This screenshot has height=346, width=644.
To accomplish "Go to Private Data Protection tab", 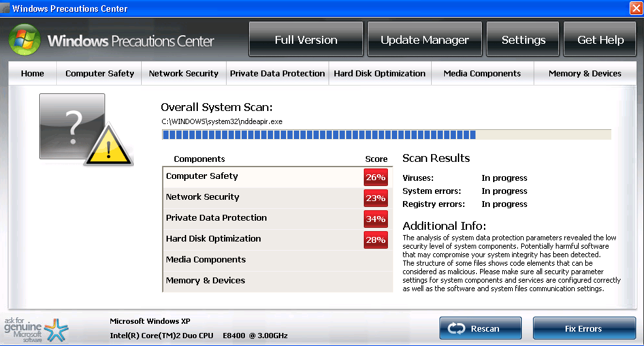I will [277, 74].
